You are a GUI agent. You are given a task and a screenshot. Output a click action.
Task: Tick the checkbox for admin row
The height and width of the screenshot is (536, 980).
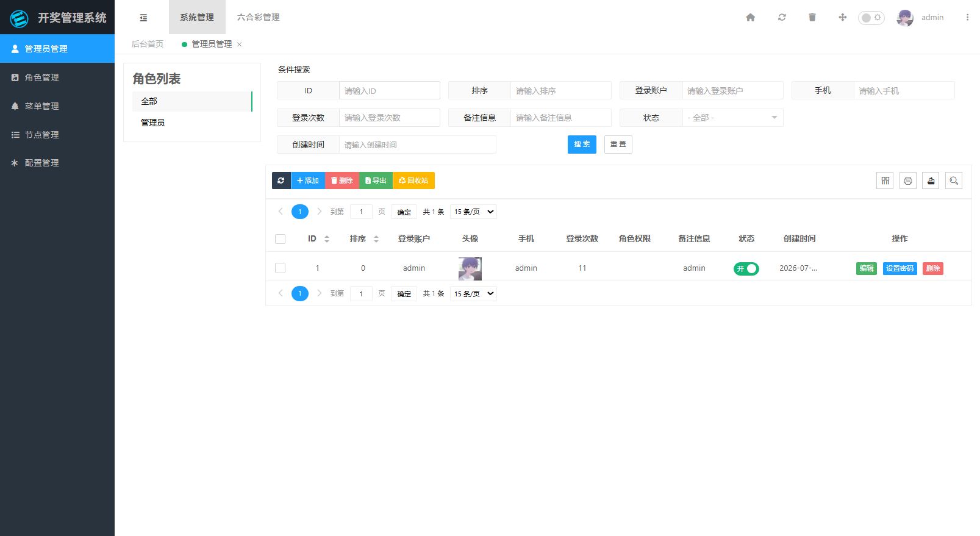point(281,268)
